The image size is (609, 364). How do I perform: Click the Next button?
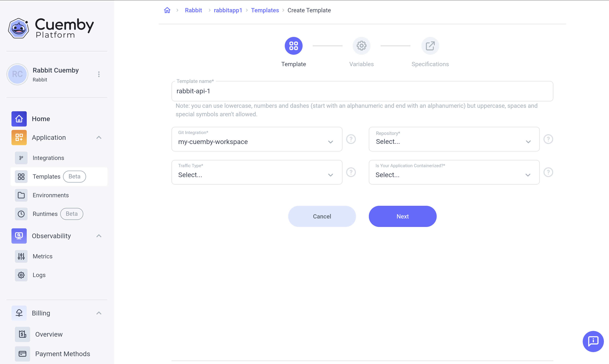pyautogui.click(x=402, y=216)
